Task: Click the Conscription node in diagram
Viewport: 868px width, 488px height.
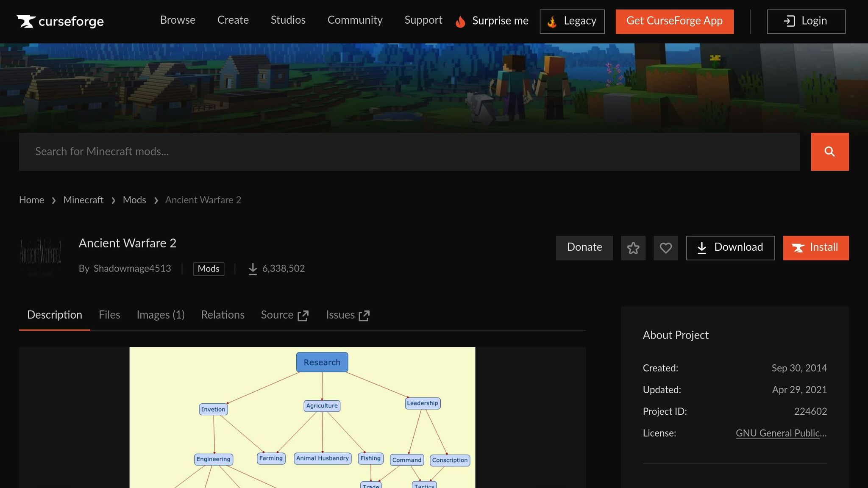Action: click(450, 460)
